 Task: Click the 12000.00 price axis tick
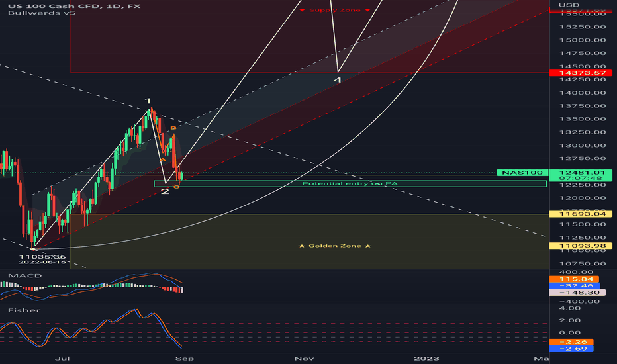pos(583,198)
